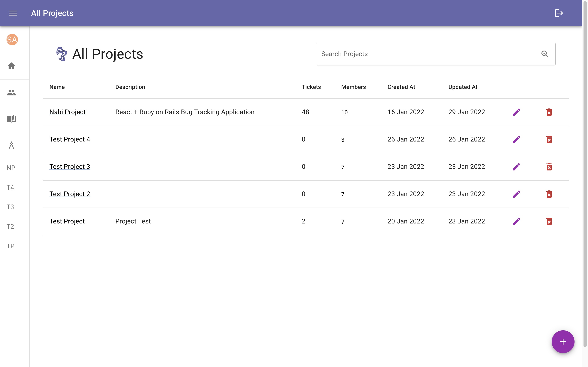
Task: Click the logout icon
Action: pos(559,13)
